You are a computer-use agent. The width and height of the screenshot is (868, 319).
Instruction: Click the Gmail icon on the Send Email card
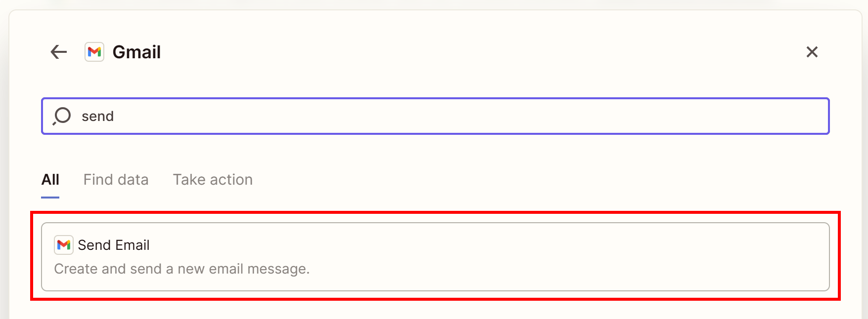tap(63, 244)
